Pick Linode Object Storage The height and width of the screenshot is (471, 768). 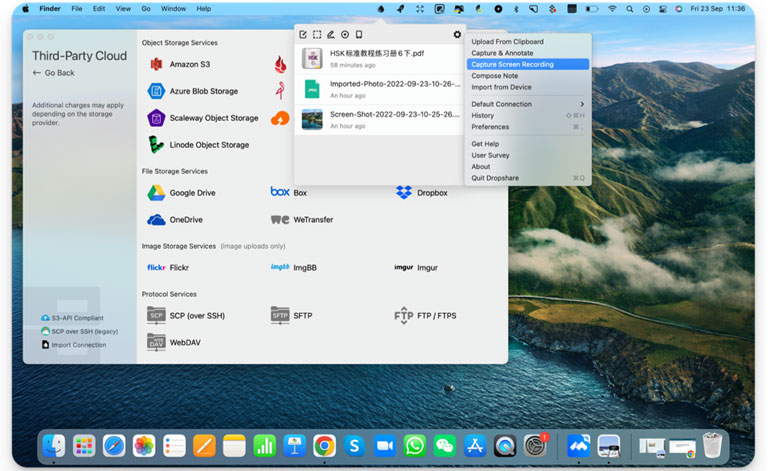[198, 145]
